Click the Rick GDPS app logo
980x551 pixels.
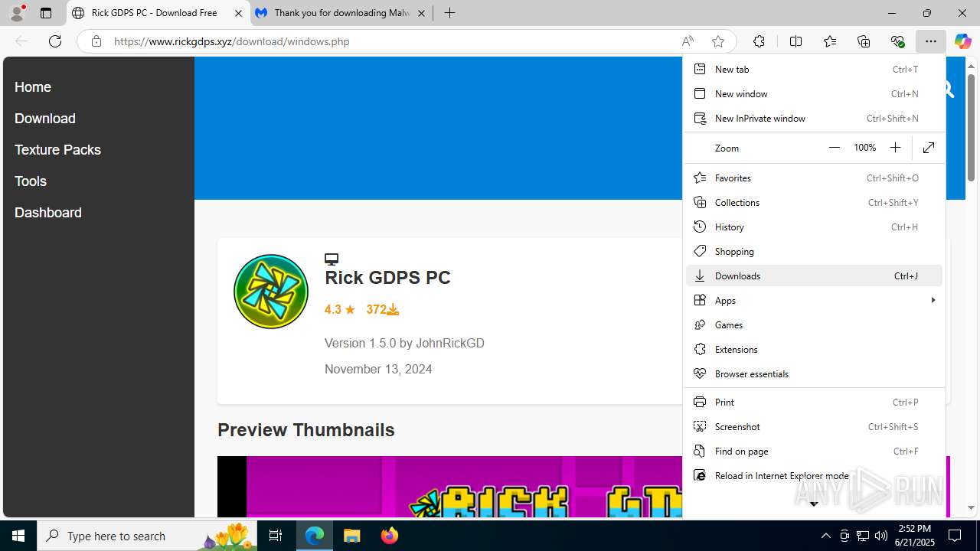click(271, 292)
